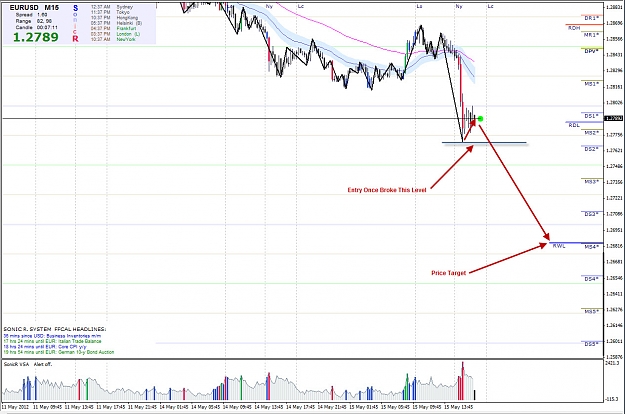Open the EUR German 10-y Bond Auction headline

click(x=59, y=352)
